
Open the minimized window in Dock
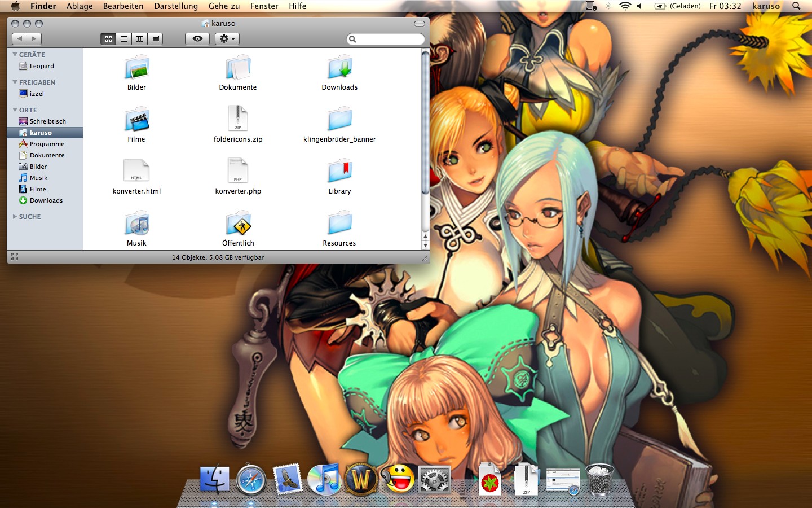coord(563,481)
